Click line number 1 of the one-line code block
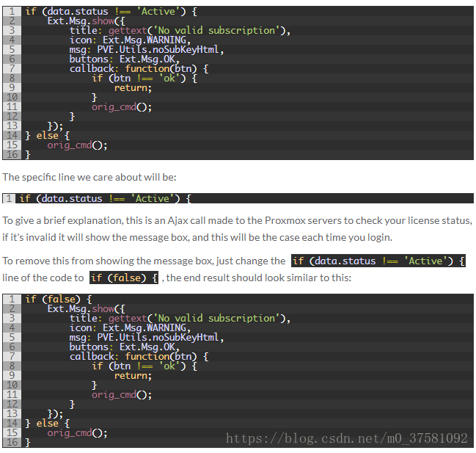 tap(9, 198)
